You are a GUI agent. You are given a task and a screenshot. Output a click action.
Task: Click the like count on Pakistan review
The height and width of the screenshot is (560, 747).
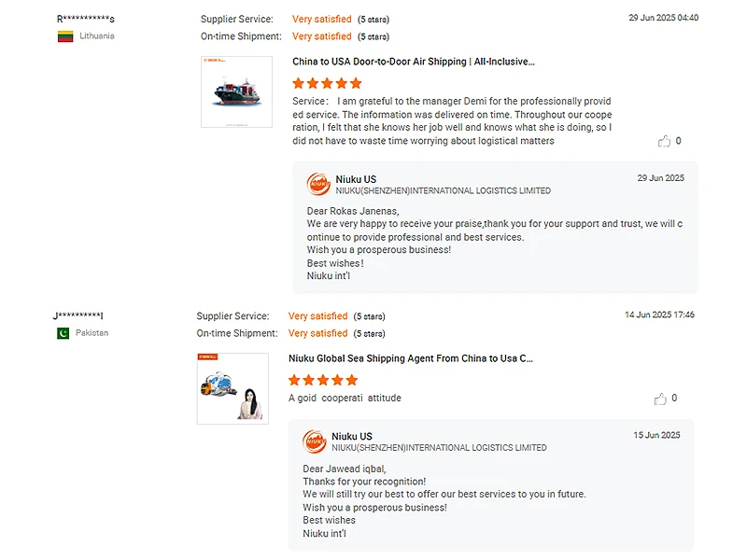[674, 399]
